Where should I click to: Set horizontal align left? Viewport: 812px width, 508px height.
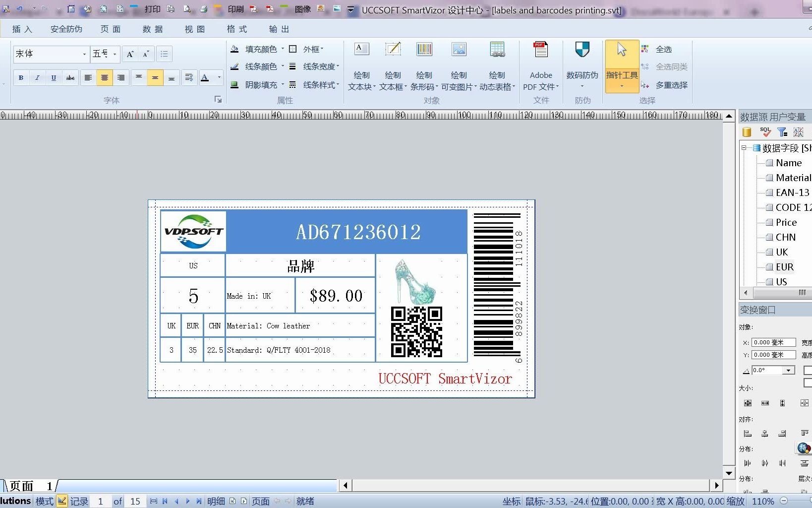pos(88,77)
